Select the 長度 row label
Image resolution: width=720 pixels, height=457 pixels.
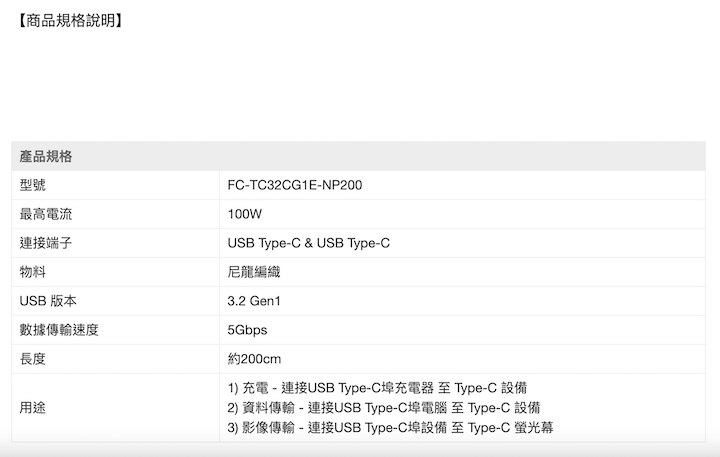click(x=33, y=359)
